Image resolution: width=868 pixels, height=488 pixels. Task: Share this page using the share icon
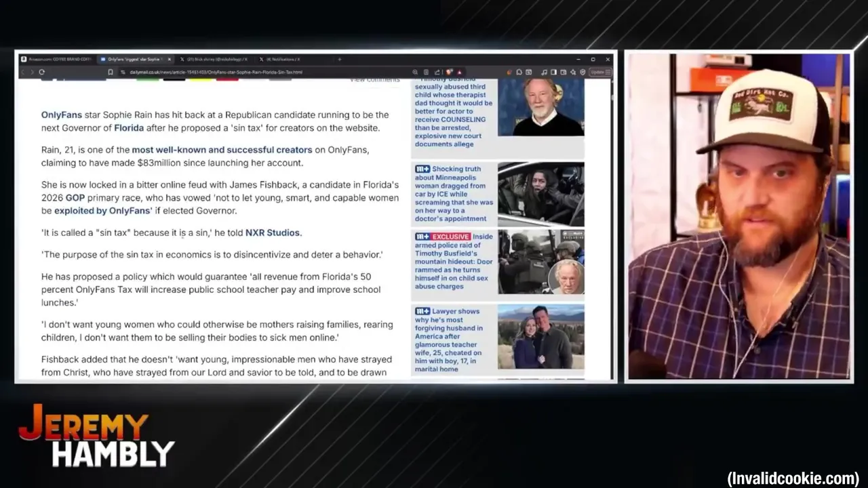tap(437, 72)
